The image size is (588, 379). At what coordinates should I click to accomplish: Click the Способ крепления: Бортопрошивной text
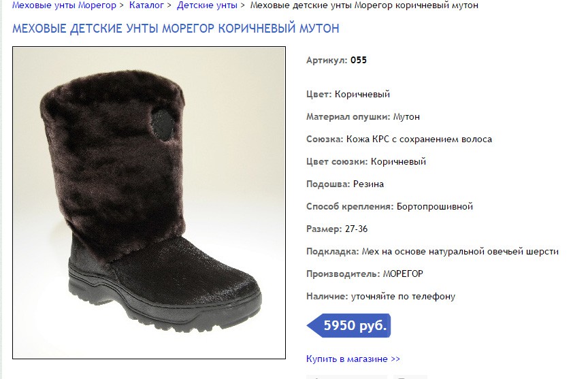click(390, 207)
